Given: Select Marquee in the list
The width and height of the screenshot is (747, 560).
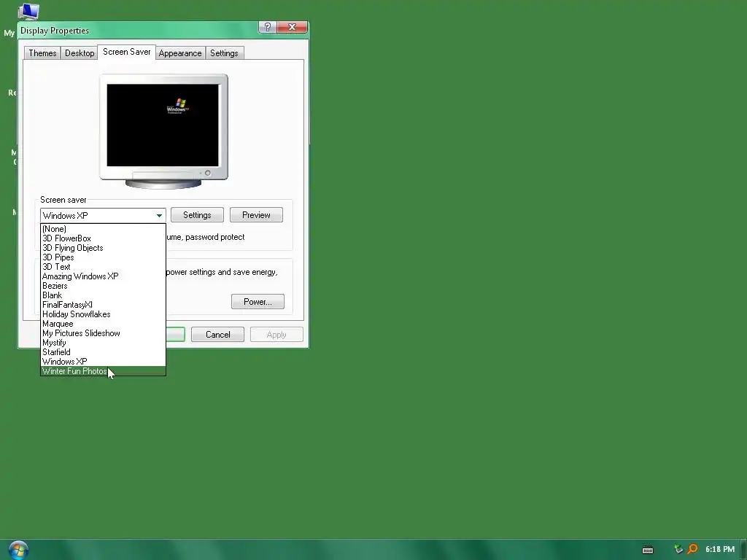Looking at the screenshot, I should tap(103, 324).
